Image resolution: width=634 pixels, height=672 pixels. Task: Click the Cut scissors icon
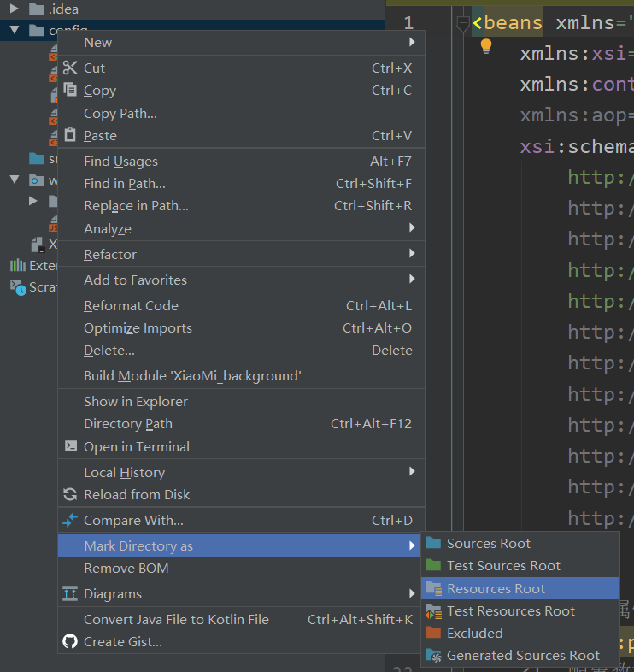tap(70, 68)
